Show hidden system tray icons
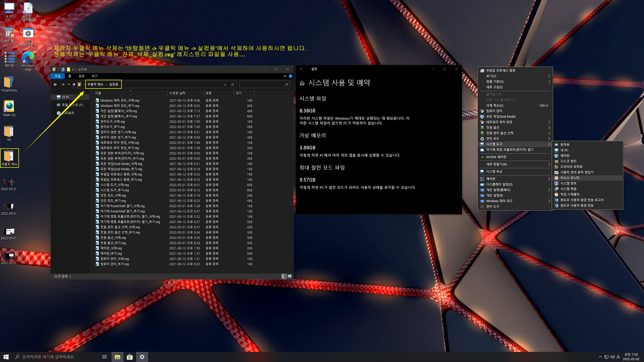644x362 pixels. tap(600, 357)
